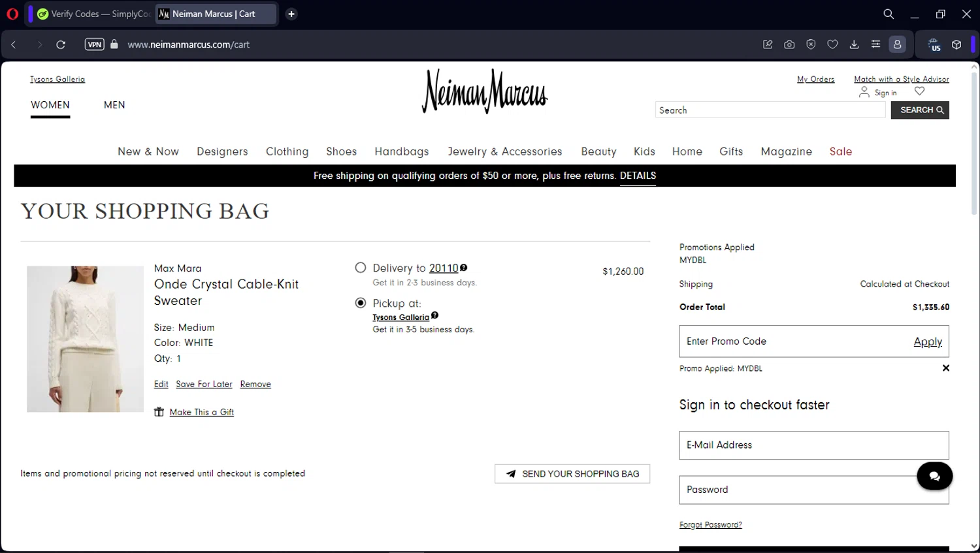
Task: Click DETAILS in free shipping banner
Action: pos(638,176)
